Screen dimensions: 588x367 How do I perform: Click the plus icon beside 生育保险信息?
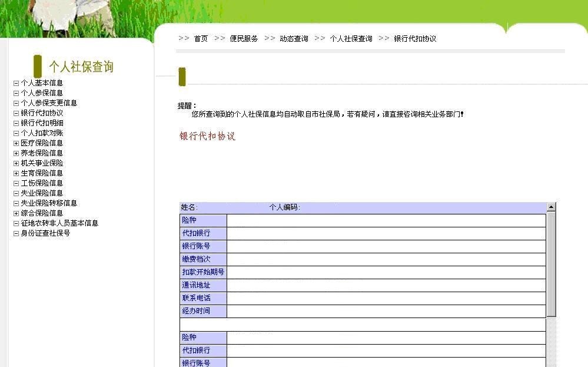[x=16, y=173]
